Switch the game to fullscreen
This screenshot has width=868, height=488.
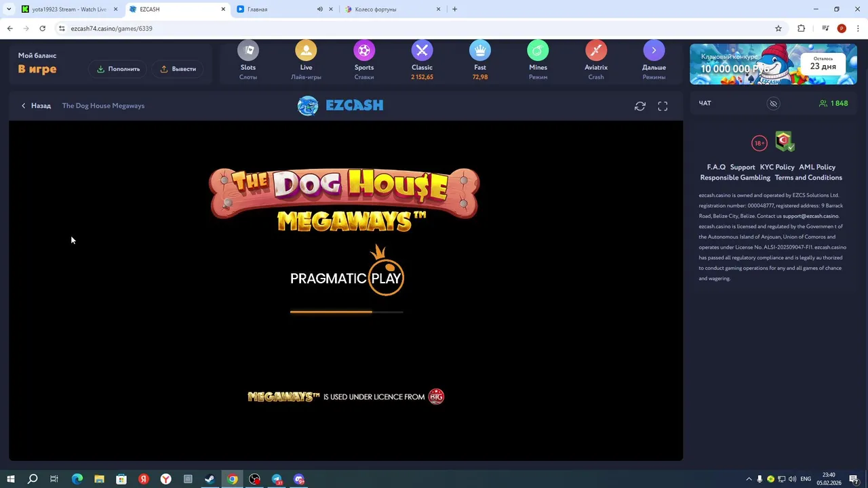(x=663, y=106)
